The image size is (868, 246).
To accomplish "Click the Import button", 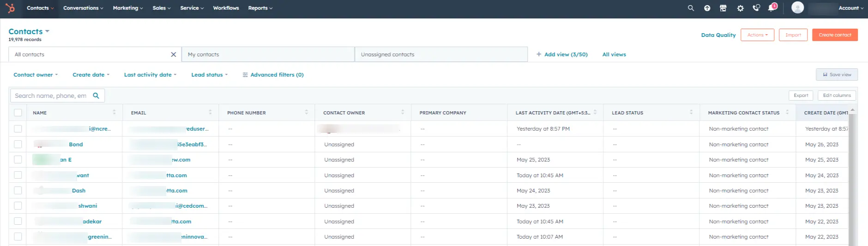I will (793, 35).
